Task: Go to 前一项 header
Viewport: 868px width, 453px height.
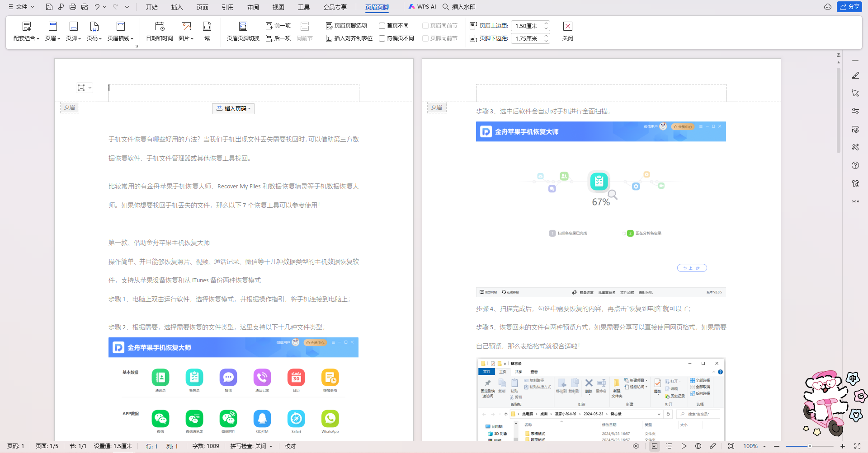Action: coord(278,26)
